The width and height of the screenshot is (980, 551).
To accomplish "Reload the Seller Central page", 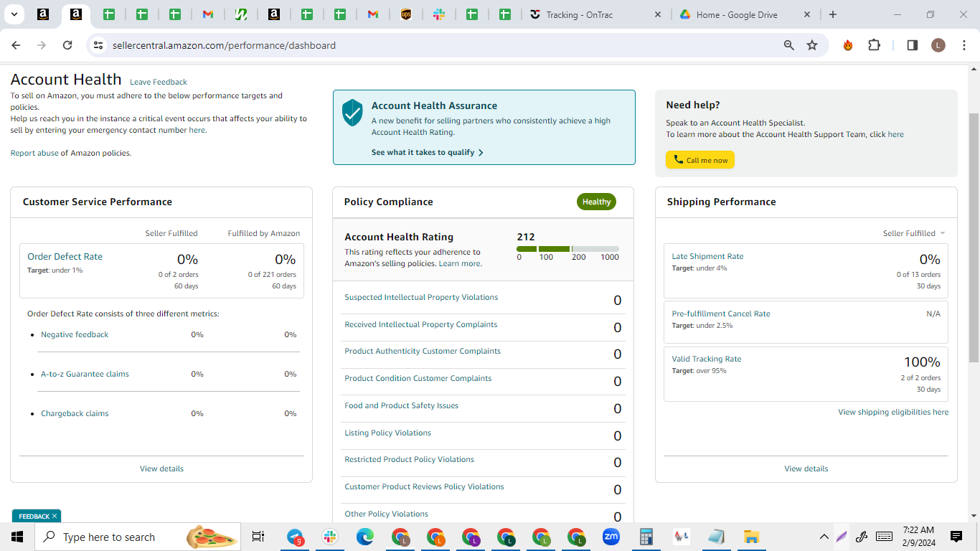I will click(x=67, y=45).
